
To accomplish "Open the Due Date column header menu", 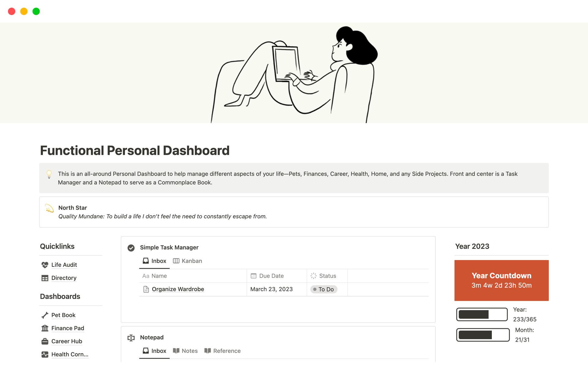I will [271, 276].
